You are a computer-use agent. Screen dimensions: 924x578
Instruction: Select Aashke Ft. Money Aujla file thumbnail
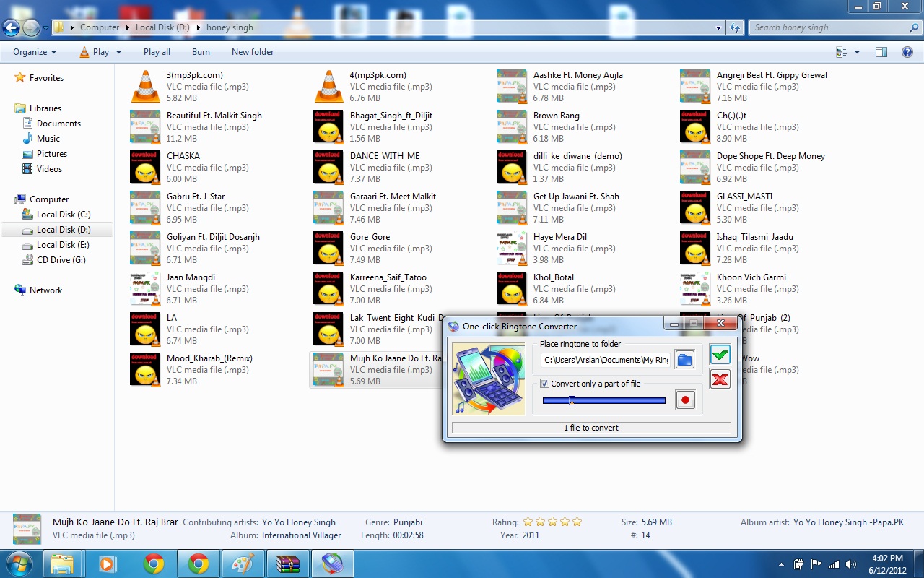(512, 87)
